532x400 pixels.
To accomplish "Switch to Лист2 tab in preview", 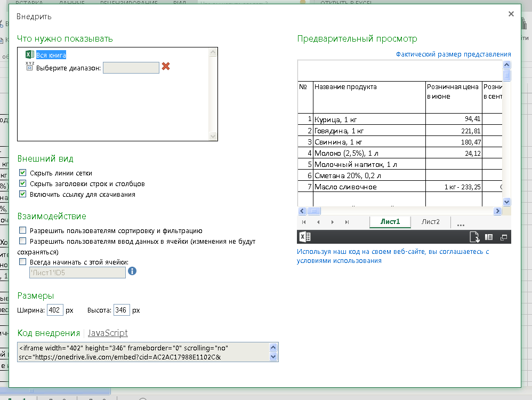I will pyautogui.click(x=430, y=222).
